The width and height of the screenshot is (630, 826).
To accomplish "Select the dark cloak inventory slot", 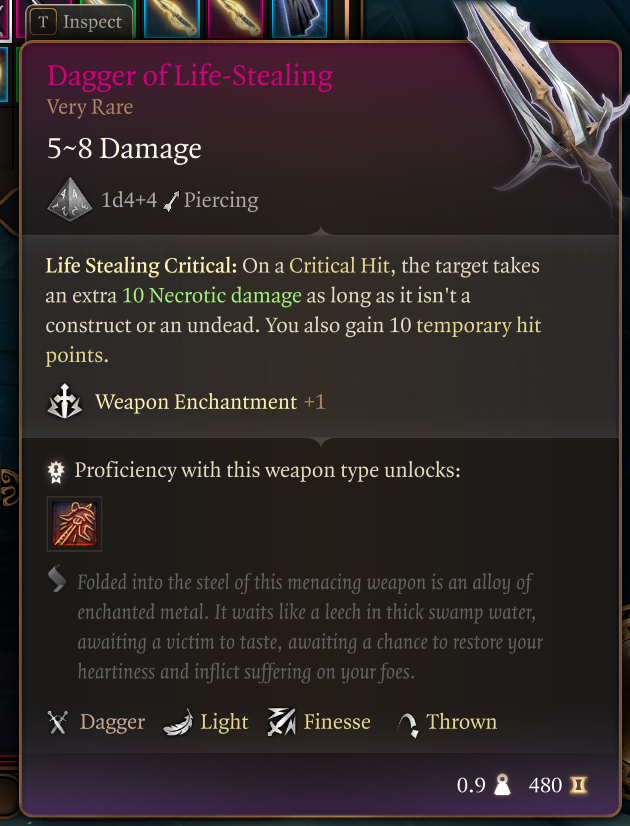I will [299, 18].
